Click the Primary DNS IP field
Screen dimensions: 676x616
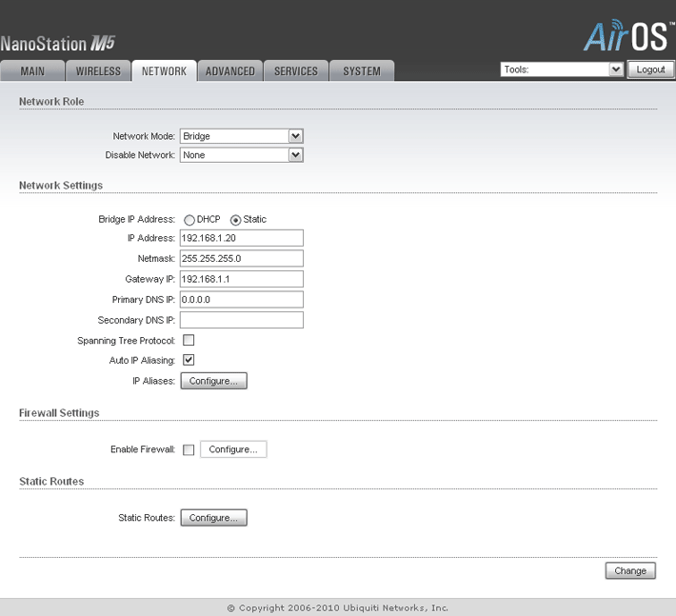[242, 300]
